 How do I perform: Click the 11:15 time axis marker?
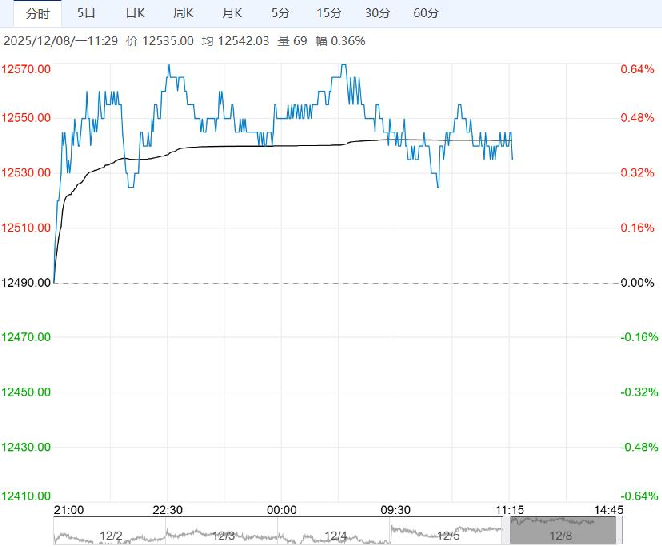tap(510, 510)
